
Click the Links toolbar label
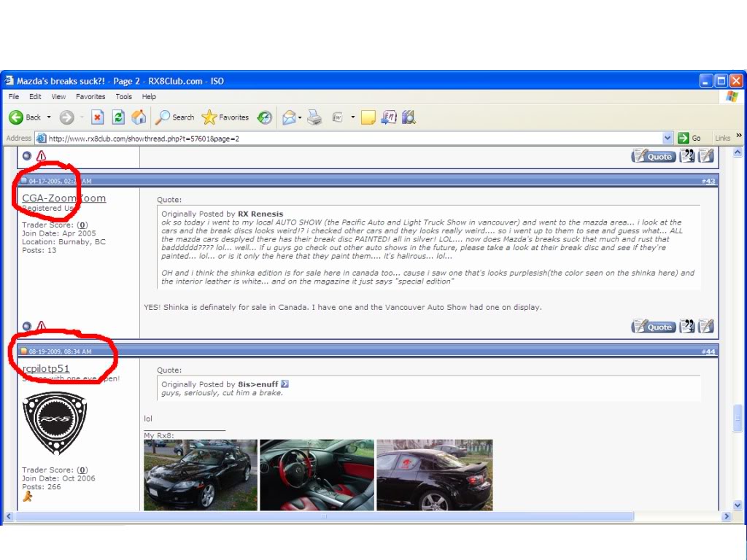coord(723,138)
